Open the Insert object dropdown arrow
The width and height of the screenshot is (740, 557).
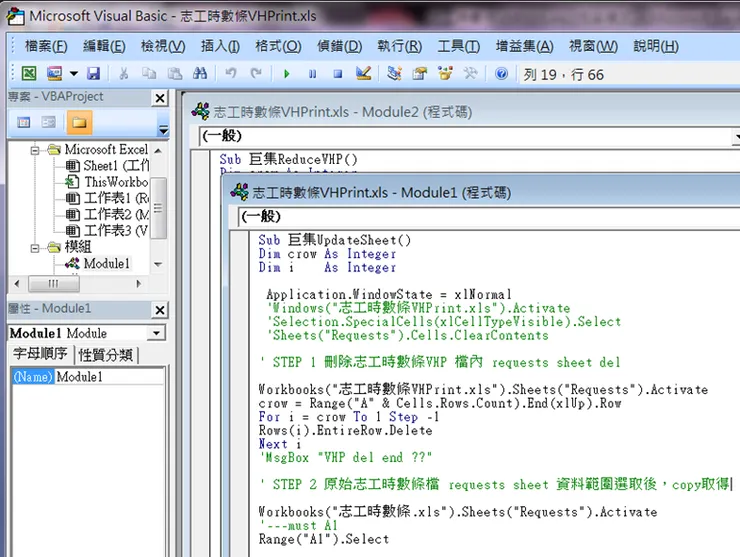74,74
